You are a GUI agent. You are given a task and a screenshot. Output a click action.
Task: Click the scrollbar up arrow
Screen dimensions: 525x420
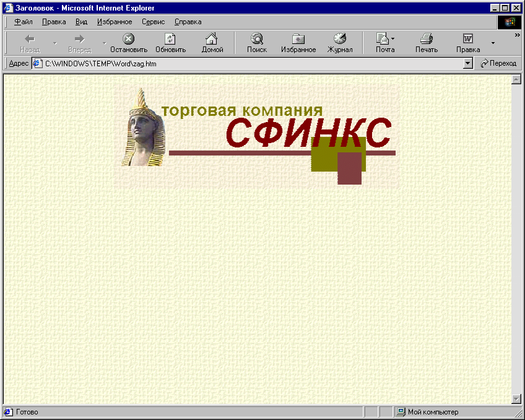[x=516, y=79]
